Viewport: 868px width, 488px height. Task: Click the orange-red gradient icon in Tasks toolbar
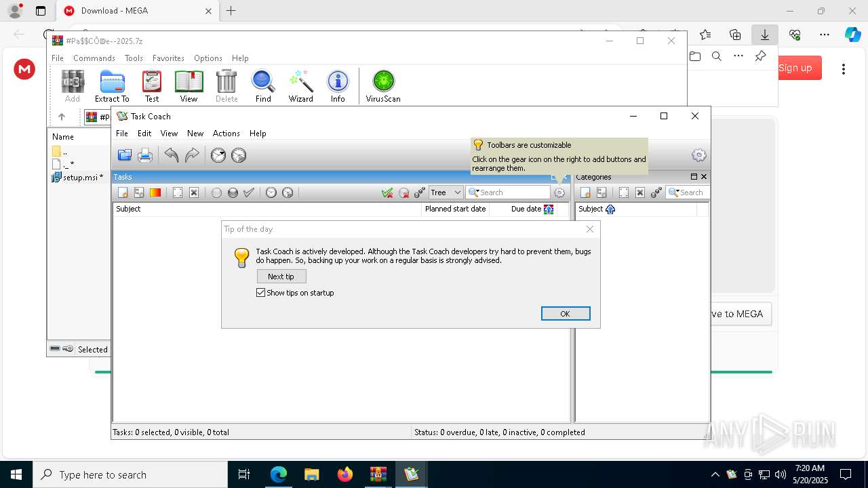155,193
